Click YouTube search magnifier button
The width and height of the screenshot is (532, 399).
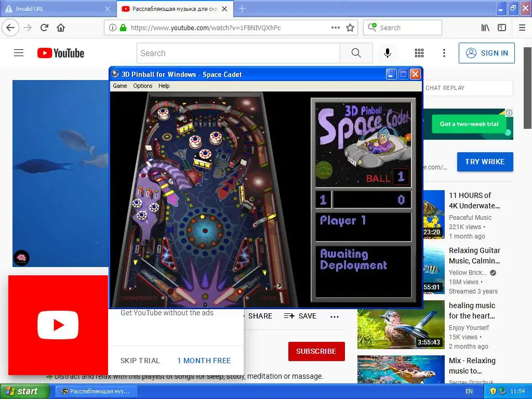click(x=356, y=53)
